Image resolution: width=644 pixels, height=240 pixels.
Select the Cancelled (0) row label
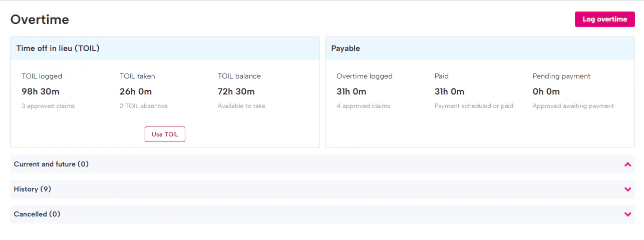pyautogui.click(x=37, y=214)
